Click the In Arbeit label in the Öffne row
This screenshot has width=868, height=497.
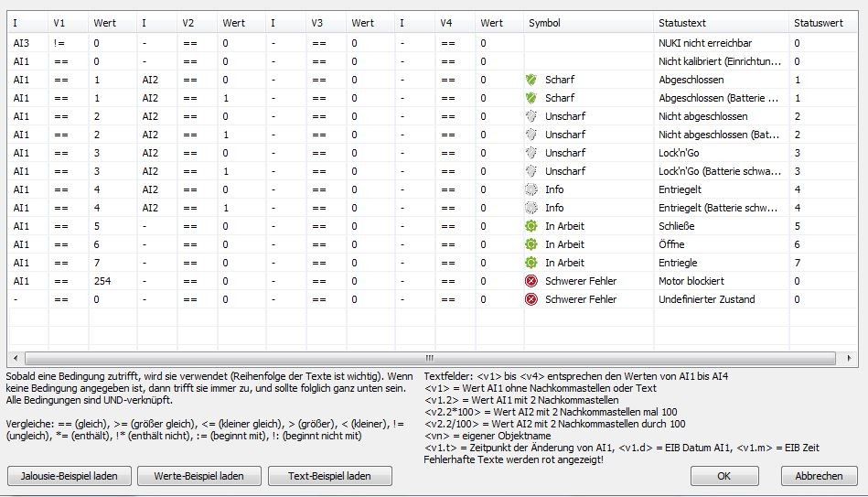coord(564,244)
